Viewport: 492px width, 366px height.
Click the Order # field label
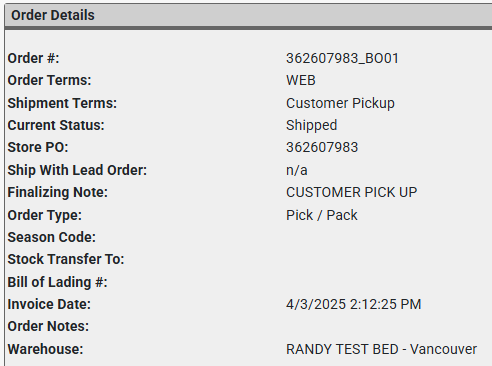pos(33,58)
